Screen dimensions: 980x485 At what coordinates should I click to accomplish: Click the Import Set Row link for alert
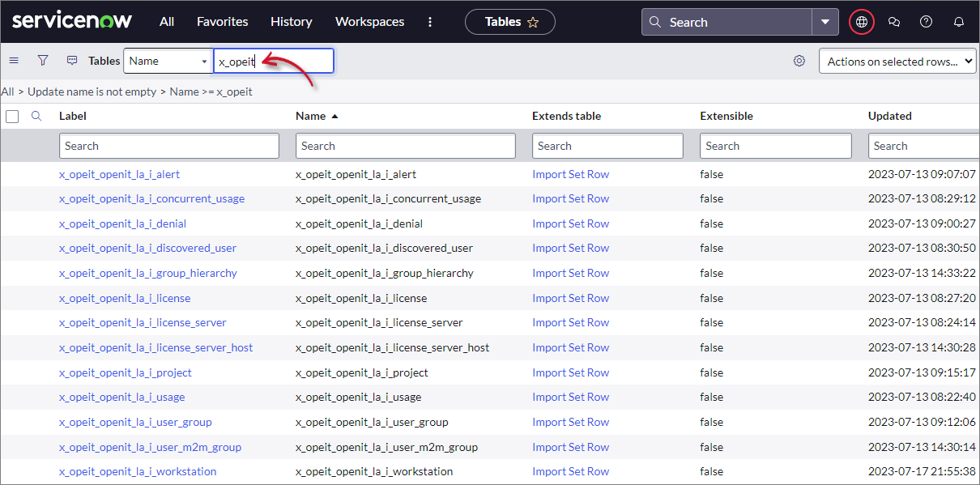tap(570, 174)
